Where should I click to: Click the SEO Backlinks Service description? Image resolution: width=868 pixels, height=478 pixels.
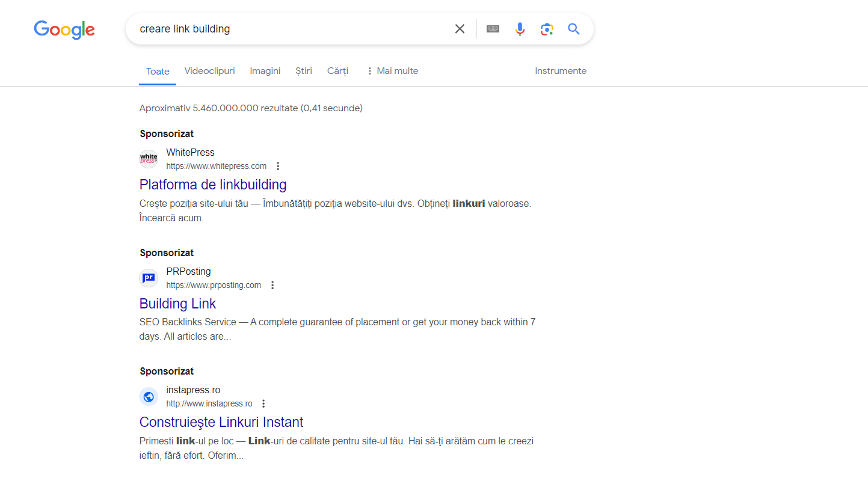click(337, 329)
